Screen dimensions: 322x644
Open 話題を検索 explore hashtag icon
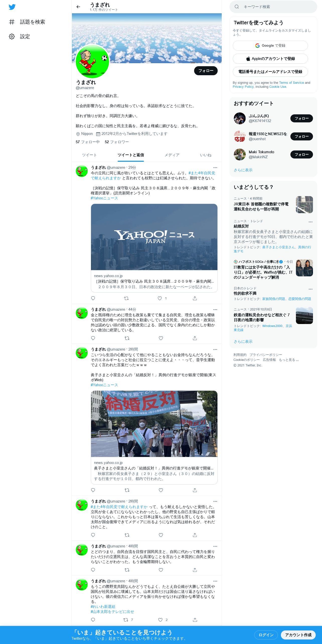click(12, 22)
